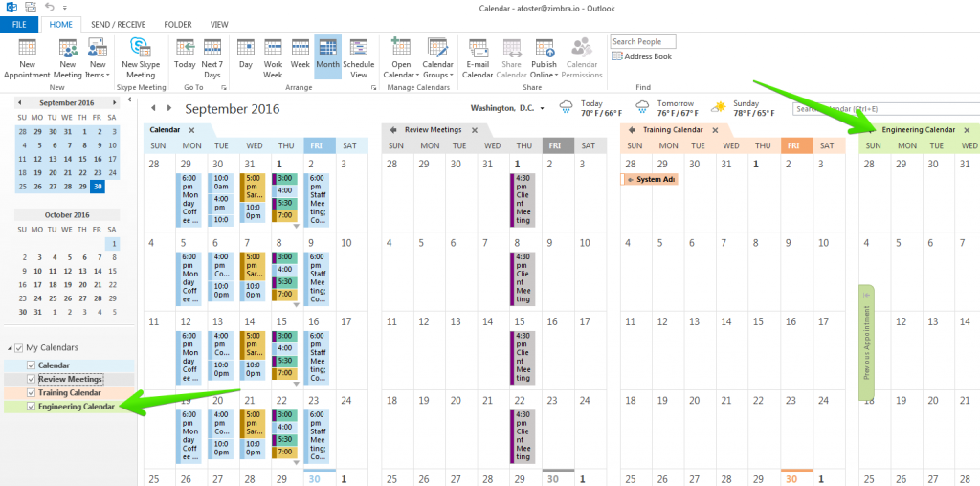Open 5:00 pm appointment on Wednesday September 7
The height and width of the screenshot is (486, 980).
click(253, 269)
